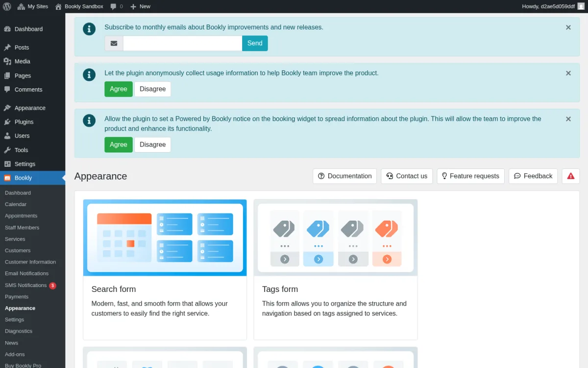Agree to Powered by Bookly notice
Screen dimensions: 588x368
click(119, 144)
